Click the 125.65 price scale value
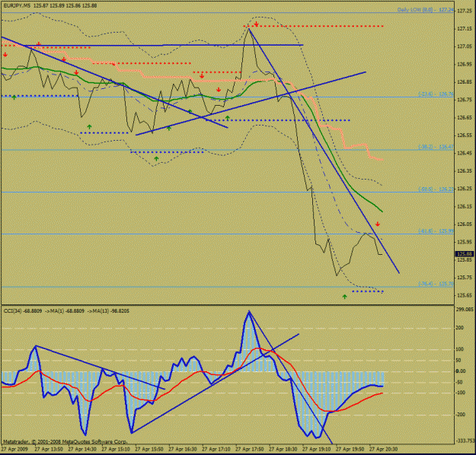476x455 pixels. (x=465, y=295)
